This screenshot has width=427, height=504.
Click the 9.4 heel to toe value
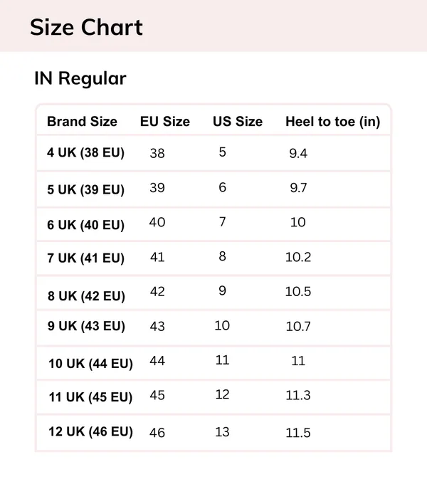[298, 153]
